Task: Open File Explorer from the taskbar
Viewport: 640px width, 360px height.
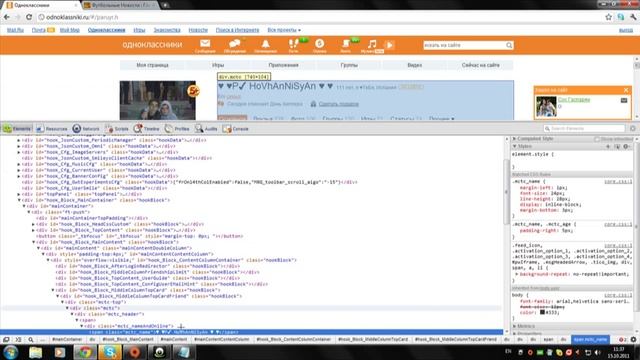Action: click(36, 352)
